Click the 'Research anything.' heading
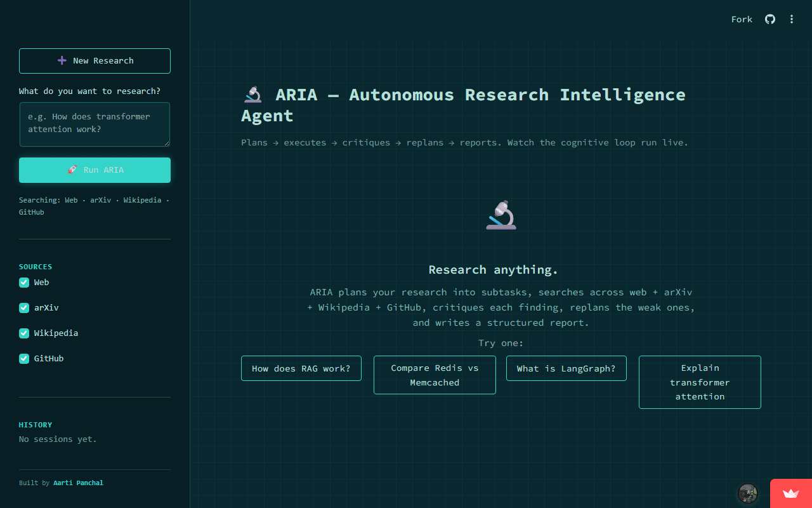 coord(494,270)
